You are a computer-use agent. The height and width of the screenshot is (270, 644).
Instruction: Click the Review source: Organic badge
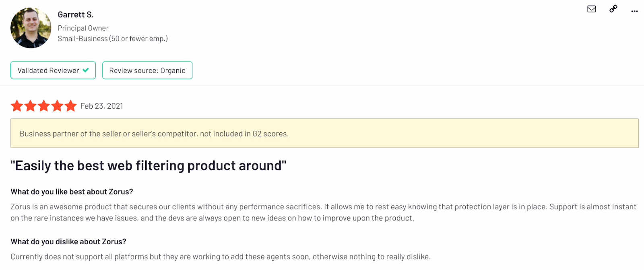click(147, 70)
